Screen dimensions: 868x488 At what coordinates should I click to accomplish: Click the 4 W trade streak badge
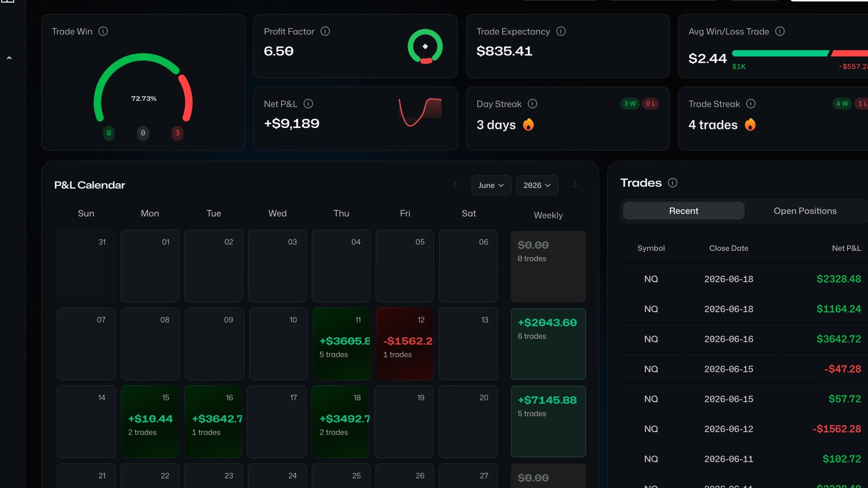842,104
